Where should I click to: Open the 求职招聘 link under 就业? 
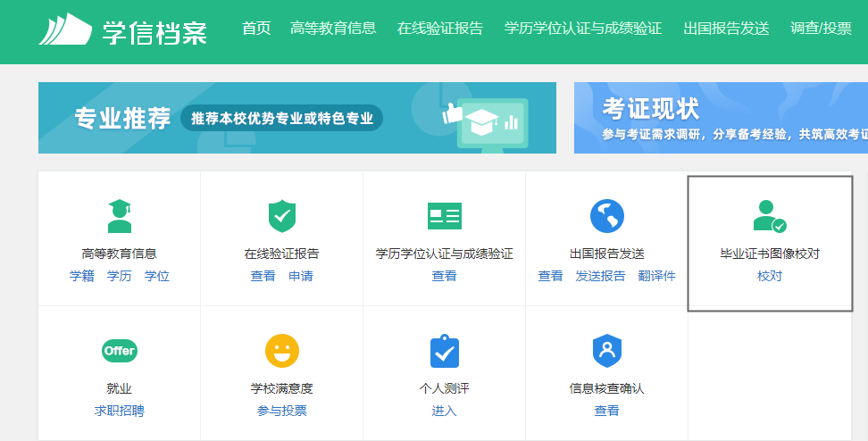(119, 411)
